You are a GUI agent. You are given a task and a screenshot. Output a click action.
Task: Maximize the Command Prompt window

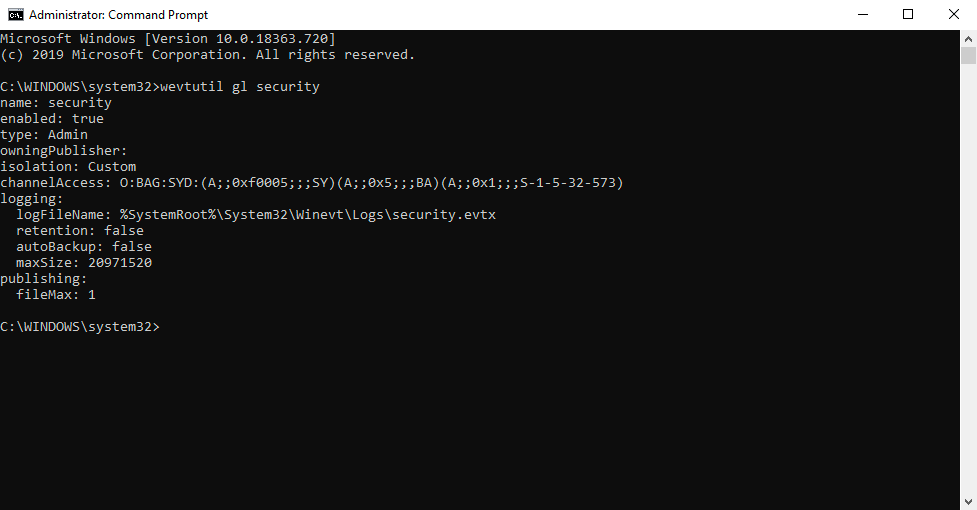(x=908, y=14)
